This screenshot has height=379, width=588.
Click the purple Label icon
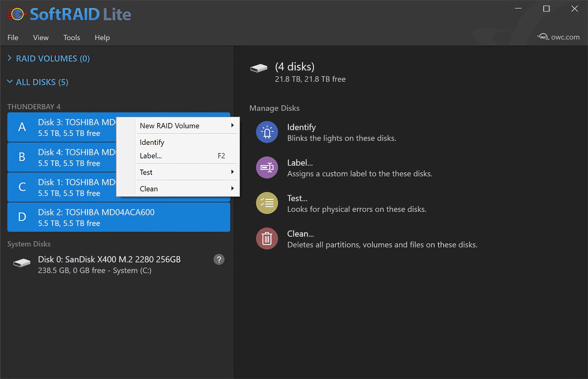267,168
